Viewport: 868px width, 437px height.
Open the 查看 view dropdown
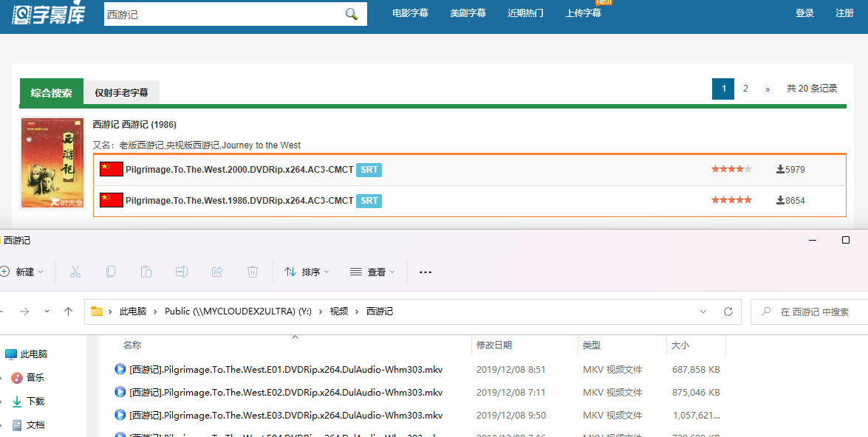pos(372,272)
